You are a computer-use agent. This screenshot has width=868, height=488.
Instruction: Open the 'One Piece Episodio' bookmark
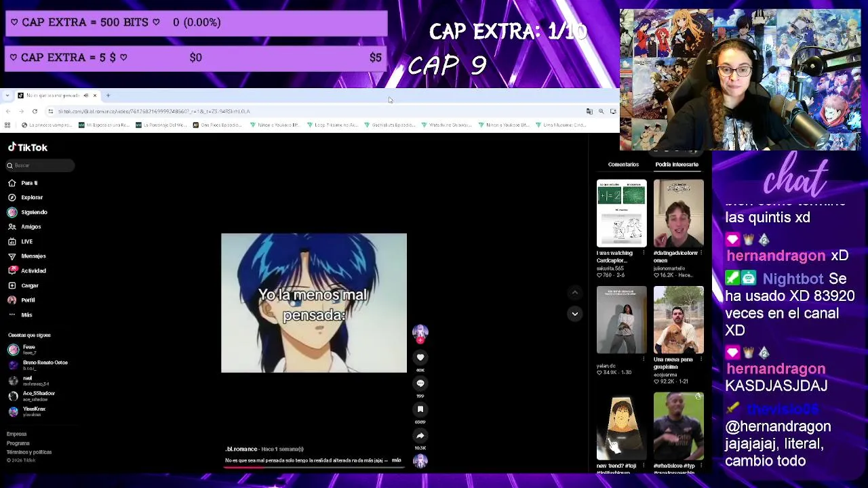click(x=217, y=125)
